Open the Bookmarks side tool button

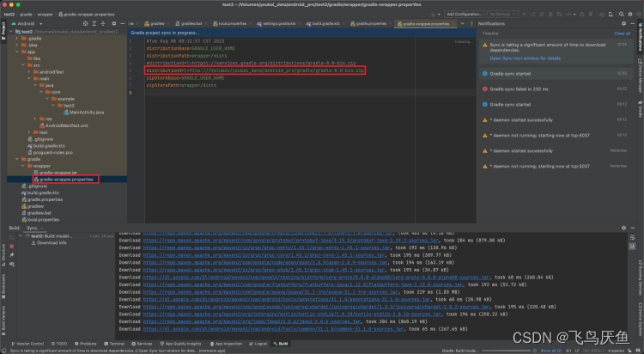3,288
